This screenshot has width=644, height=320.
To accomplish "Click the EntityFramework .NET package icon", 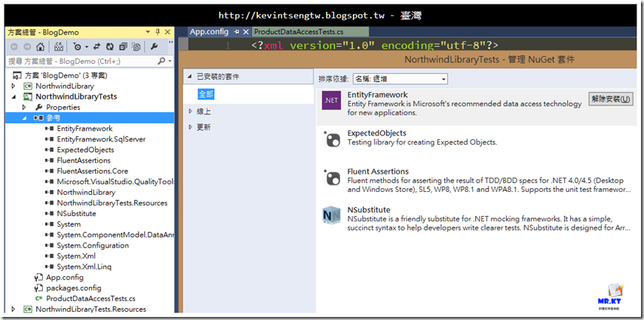I will point(332,101).
